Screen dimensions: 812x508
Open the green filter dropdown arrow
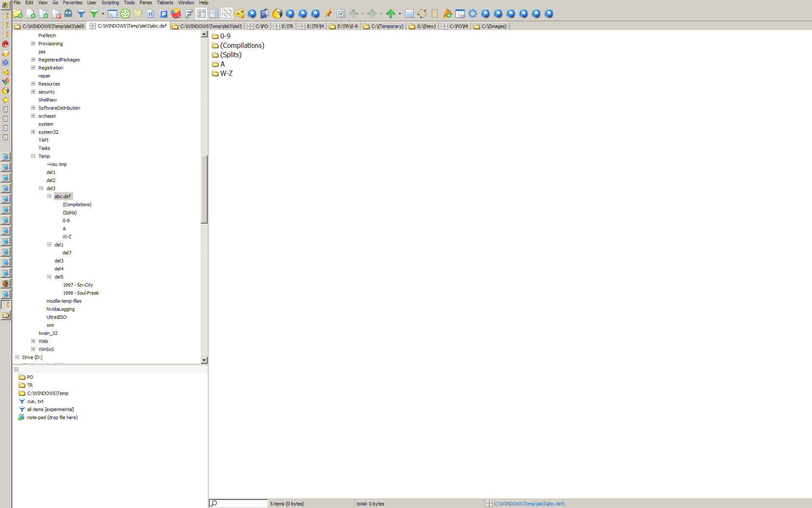click(103, 14)
